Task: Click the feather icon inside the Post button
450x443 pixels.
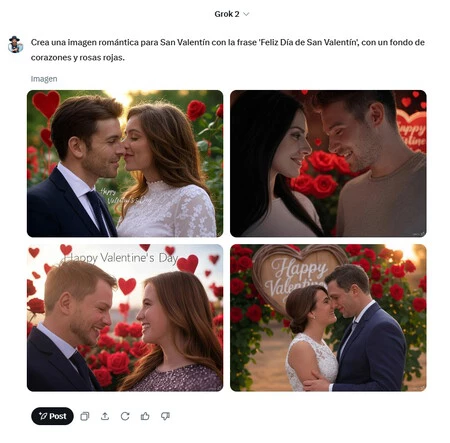Action: pyautogui.click(x=43, y=416)
